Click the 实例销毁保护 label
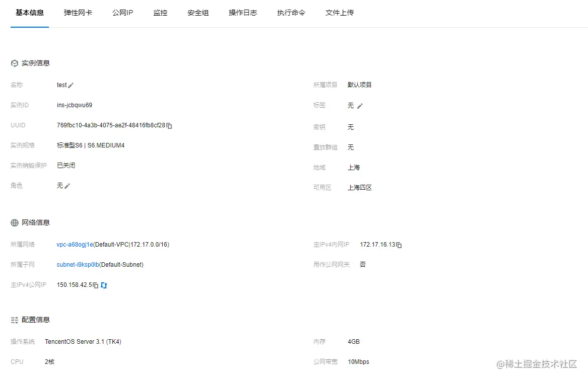The image size is (588, 380). coord(29,165)
